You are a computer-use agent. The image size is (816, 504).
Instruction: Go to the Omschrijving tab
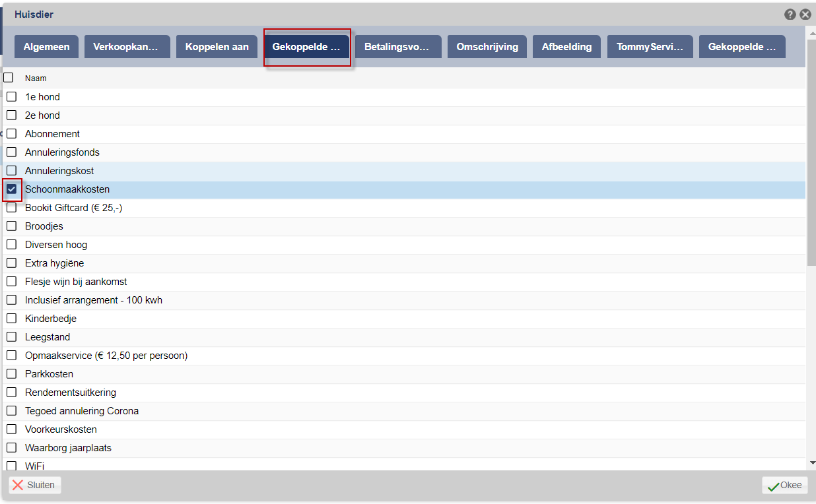pos(487,47)
